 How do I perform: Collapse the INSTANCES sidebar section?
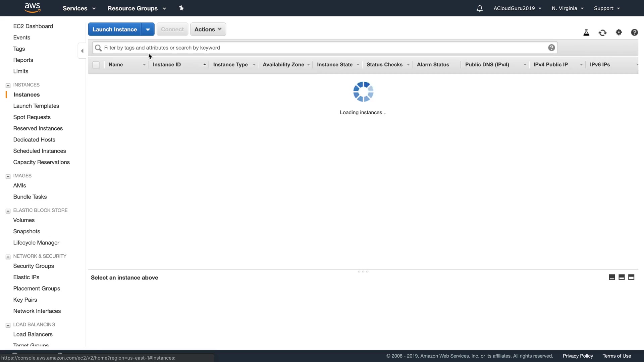(8, 85)
